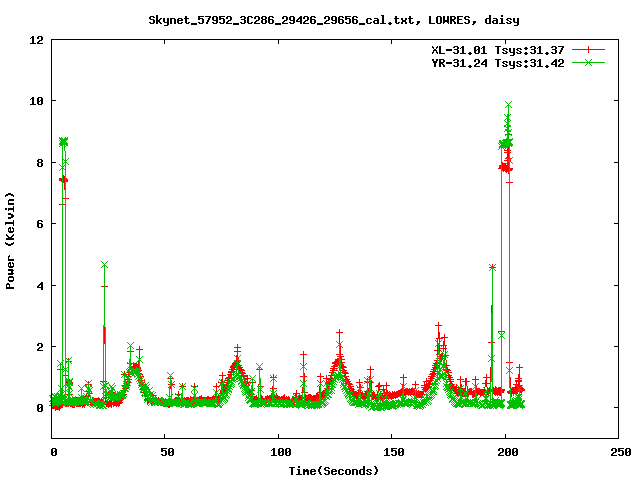640x480 pixels.
Task: Click the y-axis tick label 12
Action: [x=36, y=40]
